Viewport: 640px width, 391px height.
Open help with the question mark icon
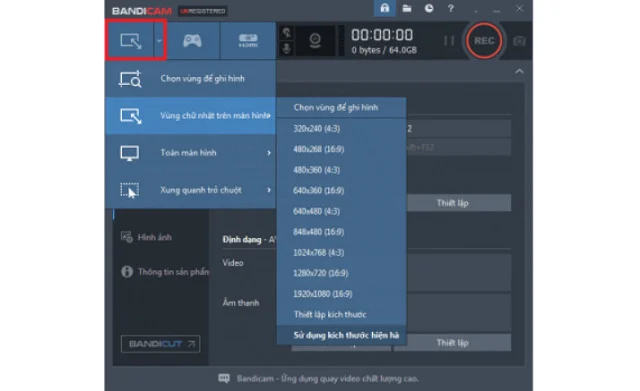coord(451,8)
